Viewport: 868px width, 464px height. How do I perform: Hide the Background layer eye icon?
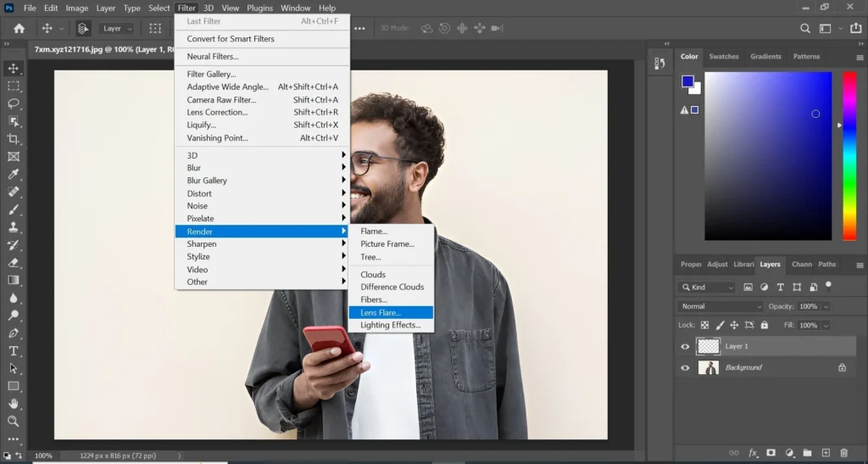tap(685, 367)
